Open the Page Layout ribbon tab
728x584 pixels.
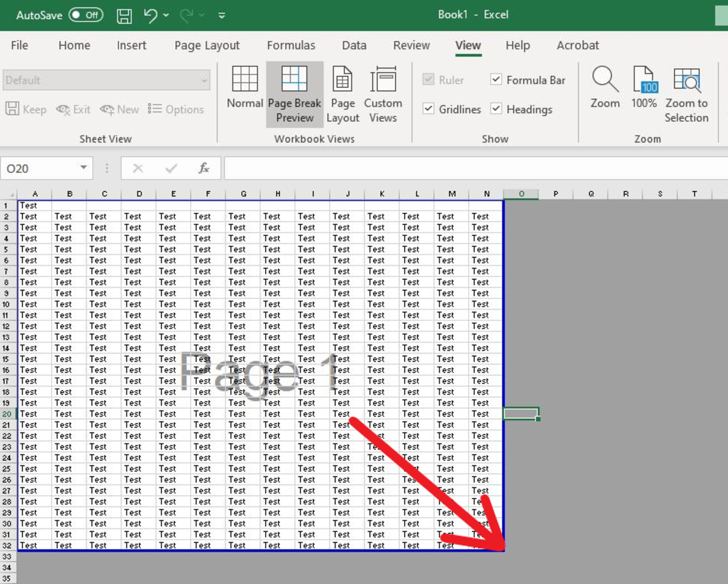click(207, 45)
